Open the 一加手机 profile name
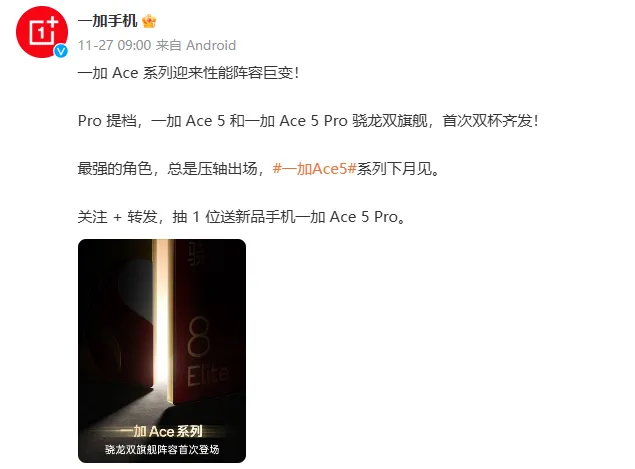 click(107, 21)
